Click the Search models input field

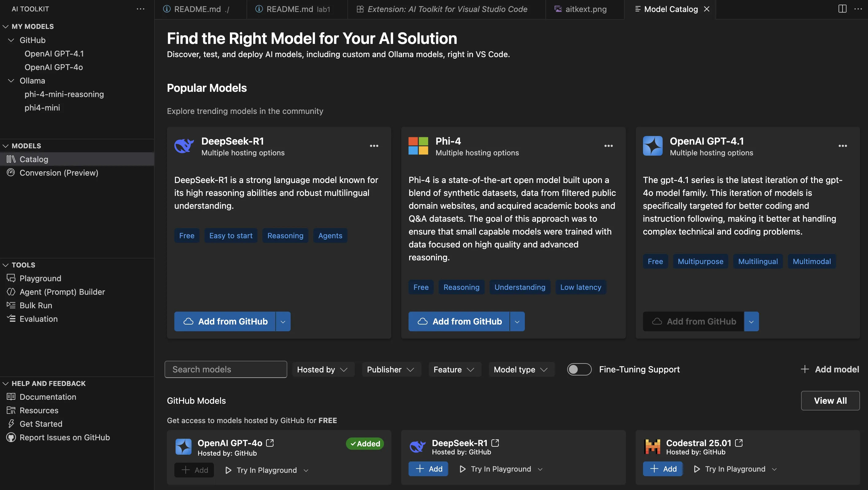tap(226, 369)
